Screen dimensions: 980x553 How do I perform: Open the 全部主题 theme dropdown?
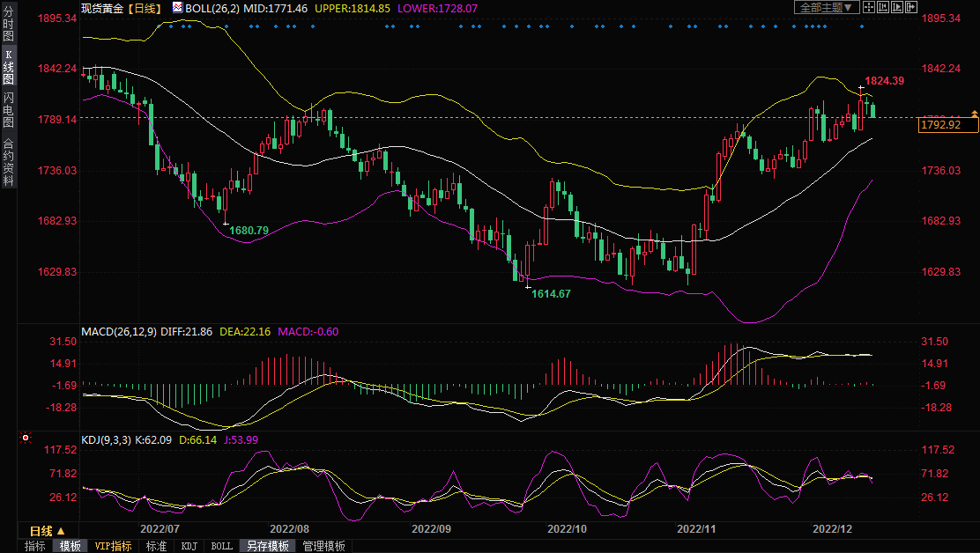tap(826, 7)
